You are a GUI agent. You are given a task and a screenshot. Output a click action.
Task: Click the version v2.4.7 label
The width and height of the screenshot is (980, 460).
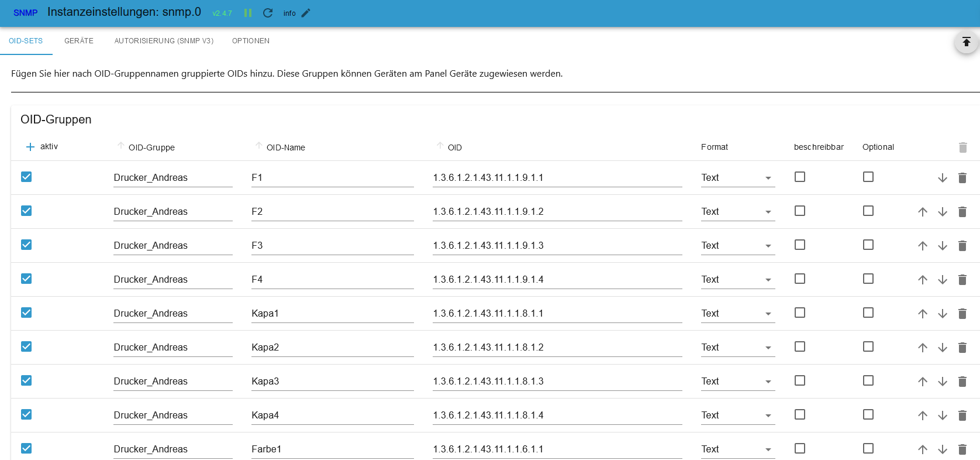point(222,13)
